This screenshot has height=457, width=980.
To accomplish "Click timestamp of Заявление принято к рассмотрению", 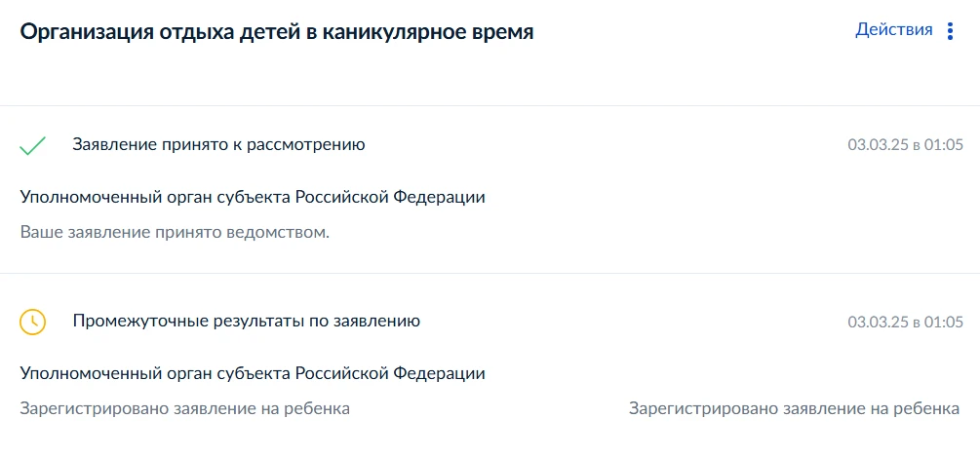I will point(905,146).
